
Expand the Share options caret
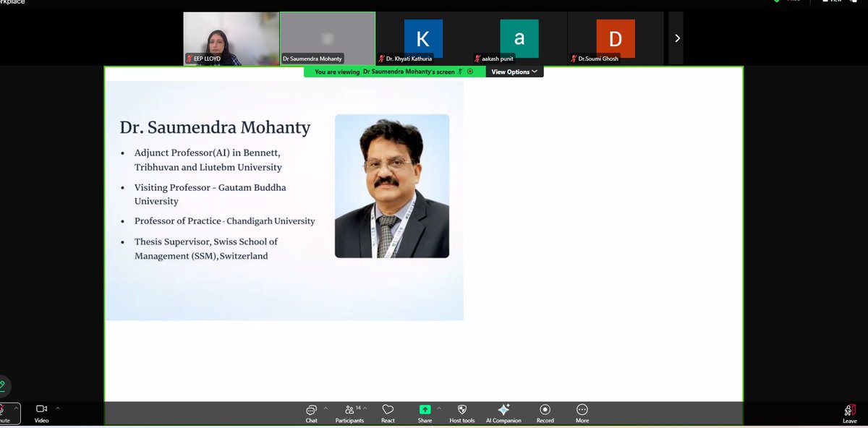438,408
